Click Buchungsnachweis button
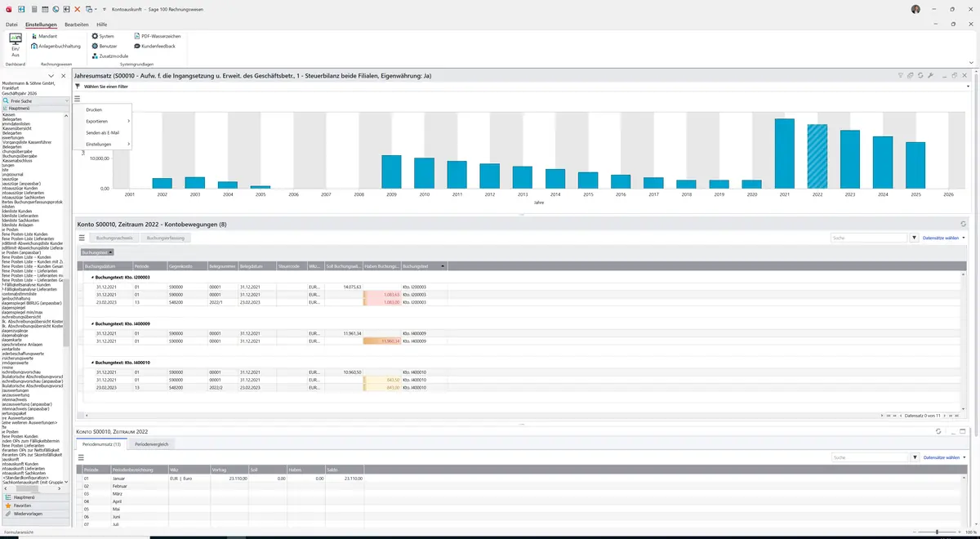Image resolution: width=980 pixels, height=539 pixels. (114, 238)
